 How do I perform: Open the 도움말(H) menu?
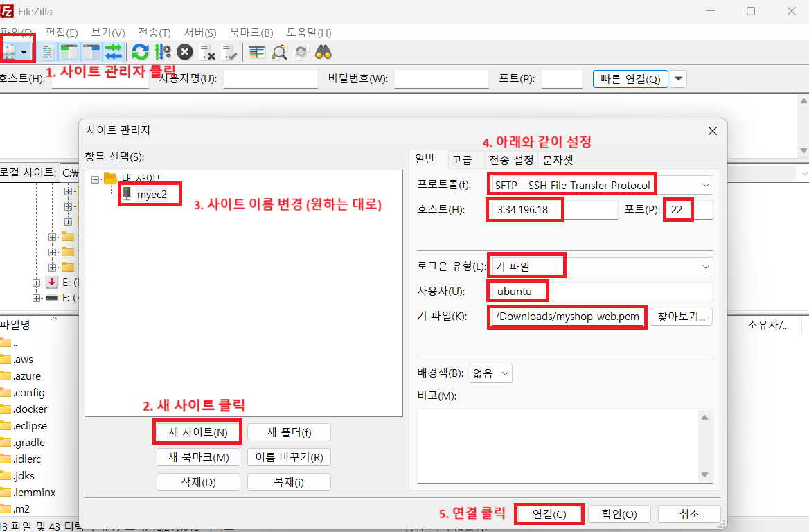coord(308,33)
